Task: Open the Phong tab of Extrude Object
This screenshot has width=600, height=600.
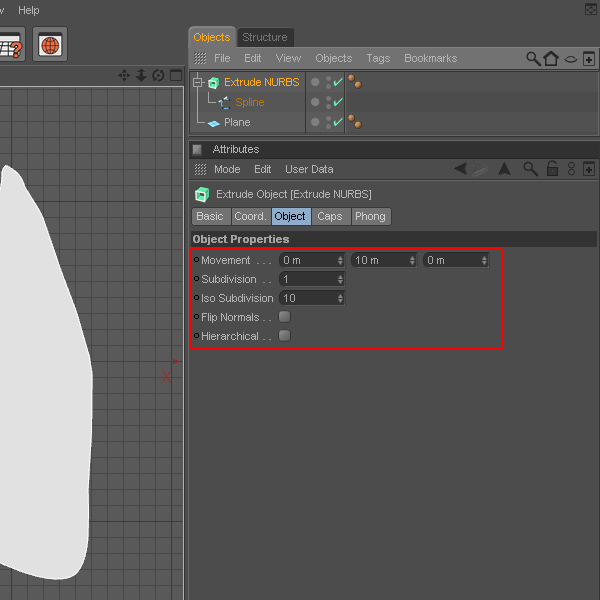Action: click(x=370, y=217)
